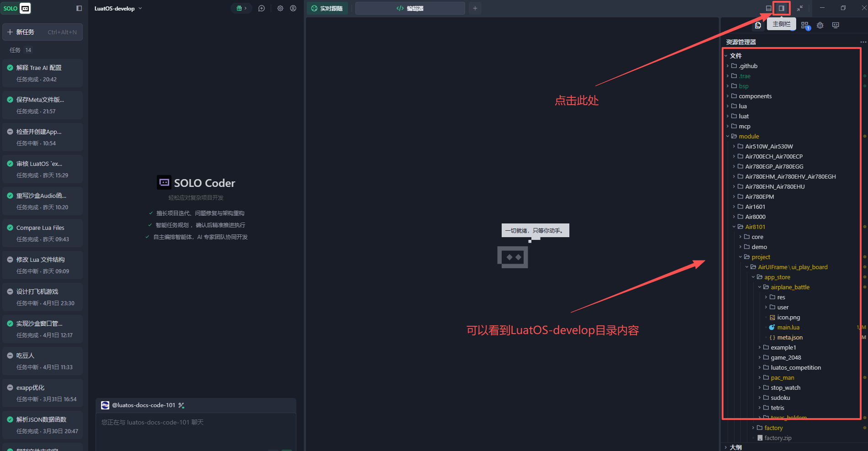This screenshot has height=451, width=868.
Task: Switch to the 编辑器 tab
Action: tap(410, 8)
